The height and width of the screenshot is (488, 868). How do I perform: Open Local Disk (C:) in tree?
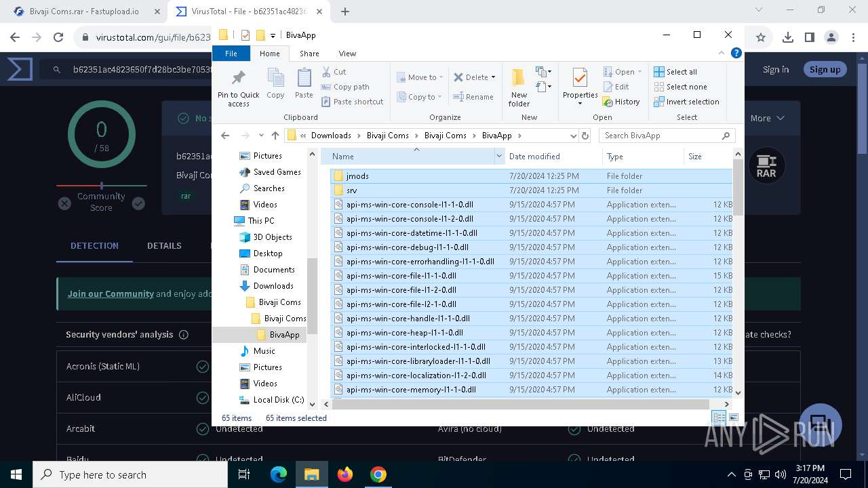point(271,400)
